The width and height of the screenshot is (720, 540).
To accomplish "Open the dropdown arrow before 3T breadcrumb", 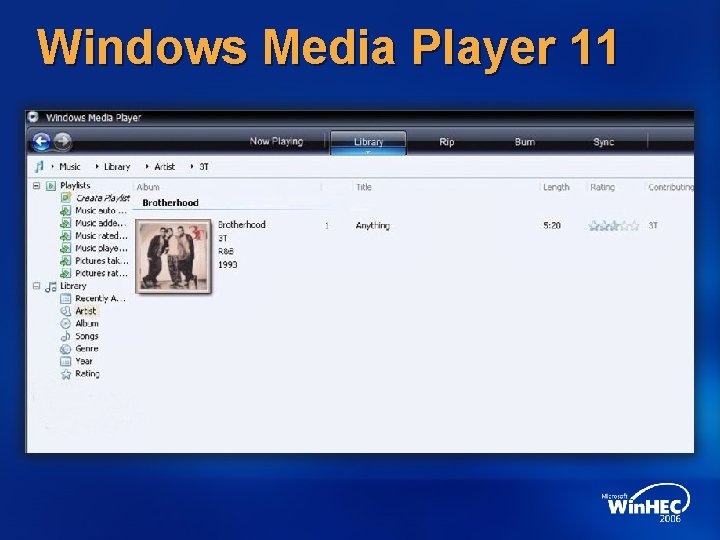I will (x=191, y=167).
